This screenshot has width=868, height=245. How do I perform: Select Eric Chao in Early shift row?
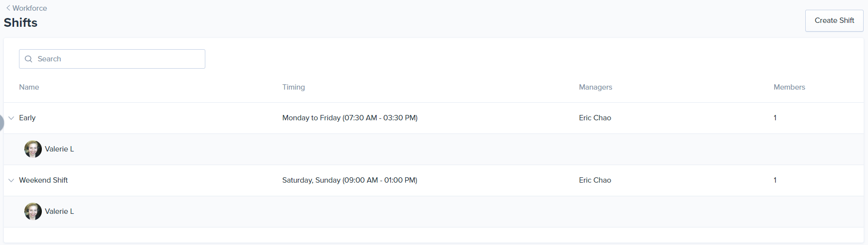pos(595,118)
